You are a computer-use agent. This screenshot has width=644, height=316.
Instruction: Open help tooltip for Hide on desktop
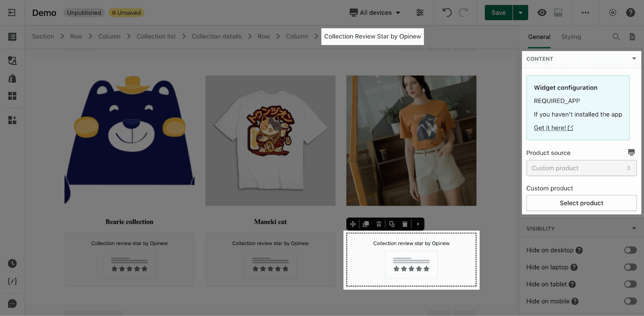click(x=579, y=250)
